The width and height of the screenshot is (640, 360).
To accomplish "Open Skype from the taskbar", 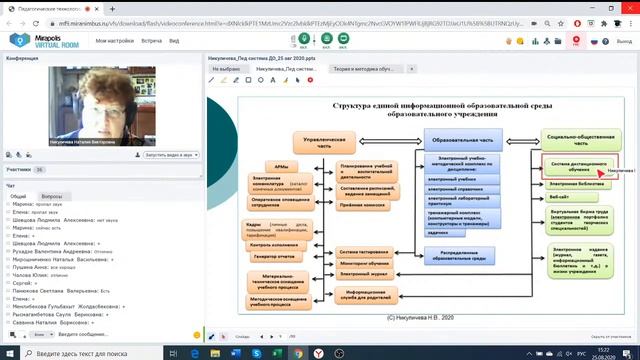I will pos(256,353).
